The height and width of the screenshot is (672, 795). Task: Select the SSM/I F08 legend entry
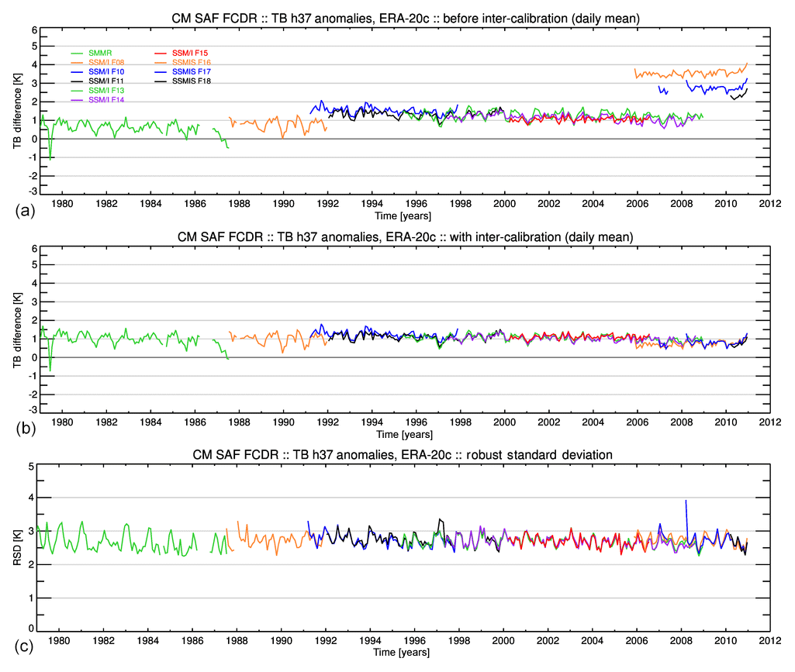point(106,62)
